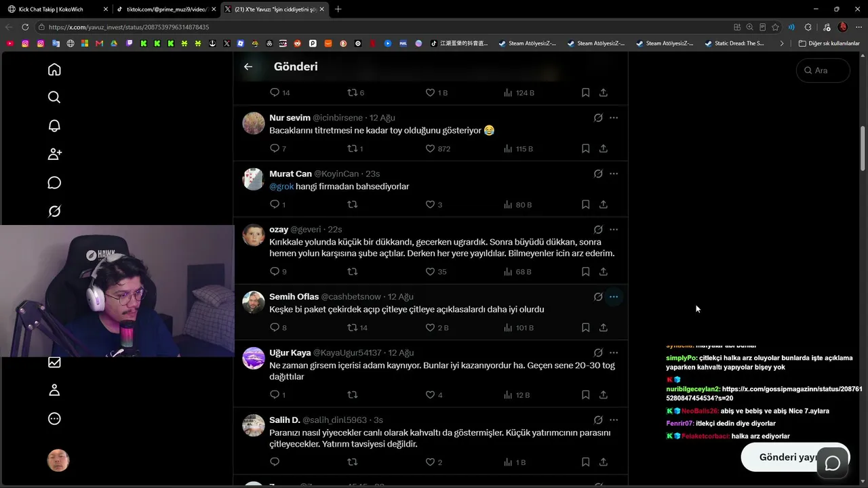868x488 pixels.
Task: Open the Static Dread bookmark
Action: (734, 43)
